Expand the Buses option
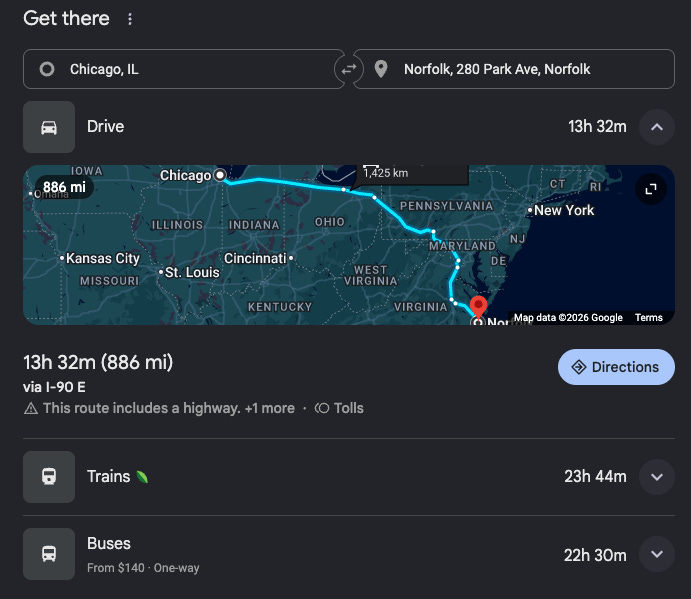 (657, 554)
